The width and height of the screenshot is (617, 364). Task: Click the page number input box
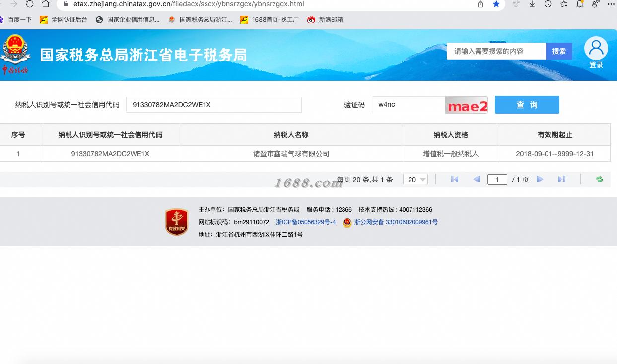coord(497,180)
